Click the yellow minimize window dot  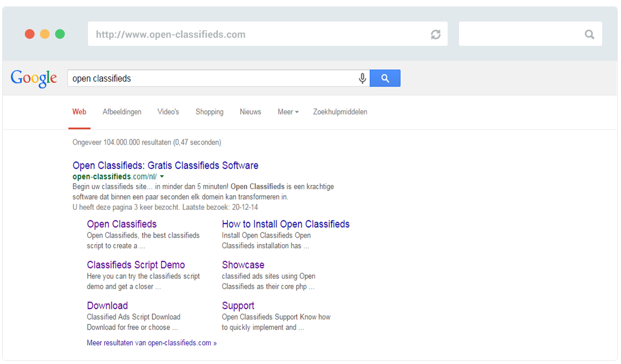45,34
